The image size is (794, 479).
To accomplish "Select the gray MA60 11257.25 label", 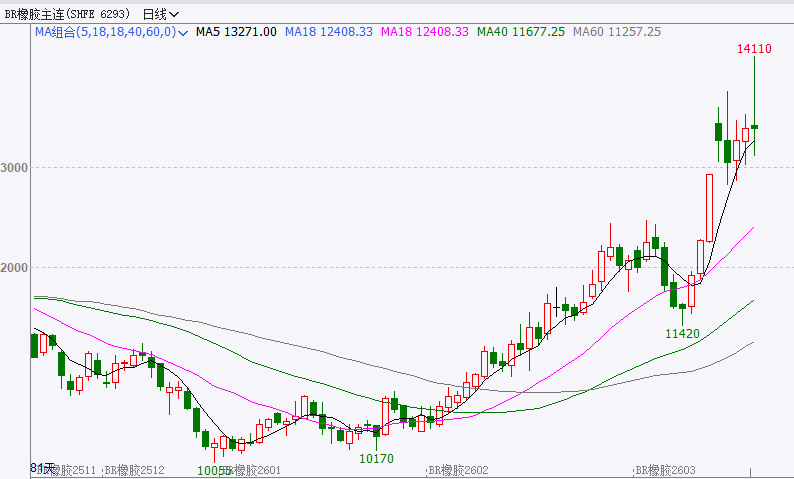I will coord(617,32).
